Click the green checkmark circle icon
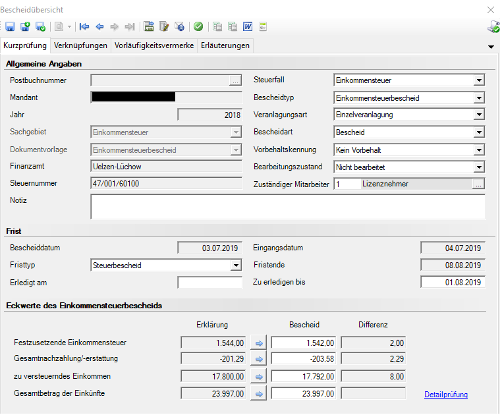Image resolution: width=500 pixels, height=415 pixels. (198, 27)
